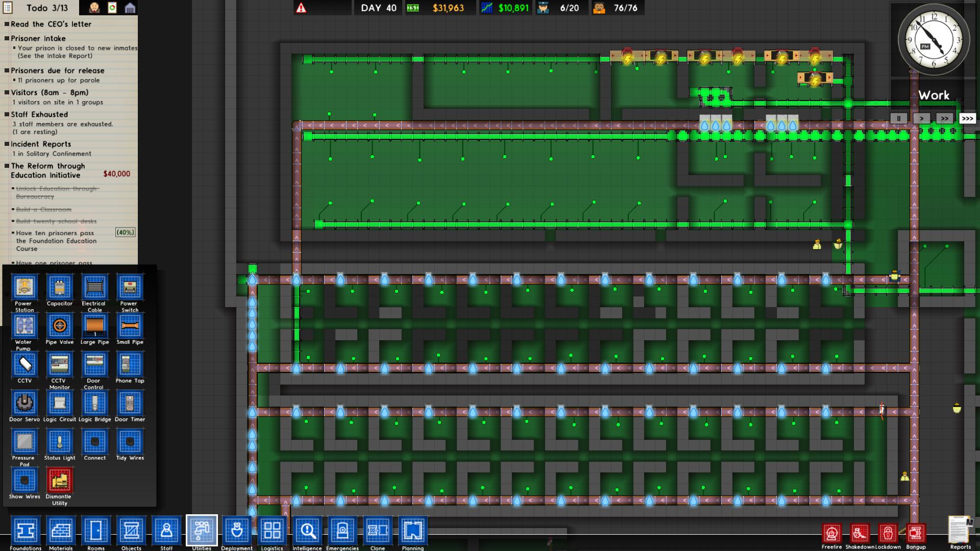Toggle the Show Wires option
Viewport: 980px width, 551px height.
(24, 480)
